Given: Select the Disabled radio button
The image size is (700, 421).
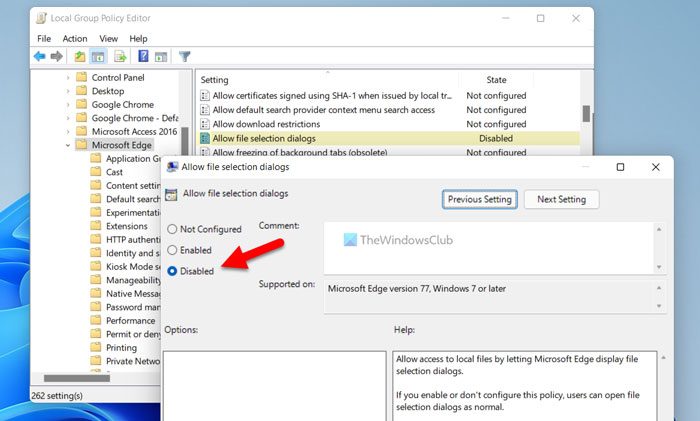Looking at the screenshot, I should 172,271.
